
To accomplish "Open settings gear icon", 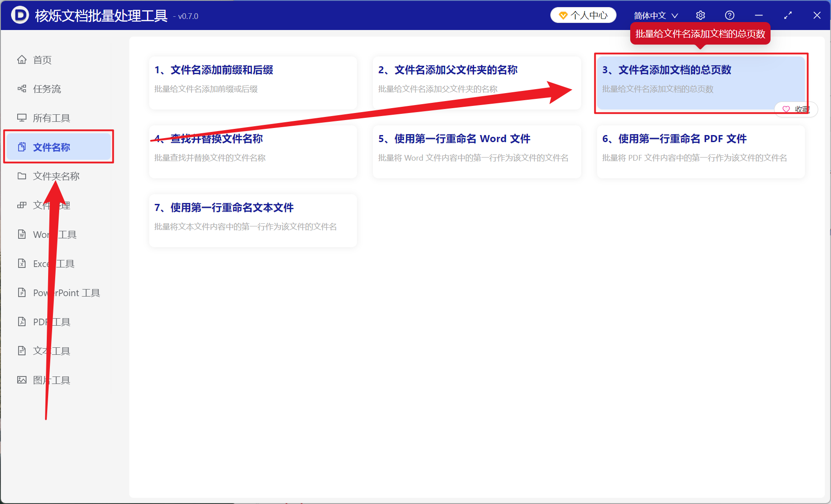I will [700, 15].
